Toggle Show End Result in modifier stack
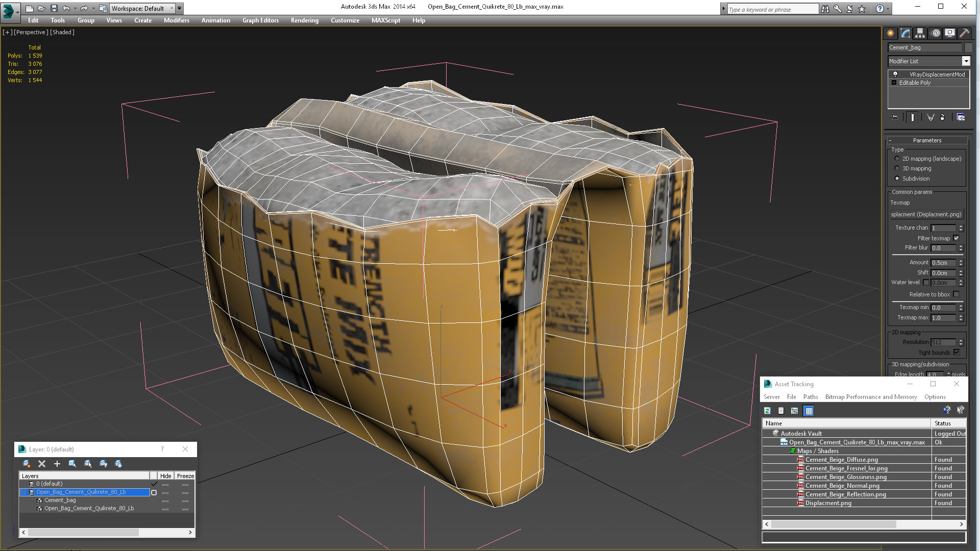Image resolution: width=980 pixels, height=551 pixels. 913,117
